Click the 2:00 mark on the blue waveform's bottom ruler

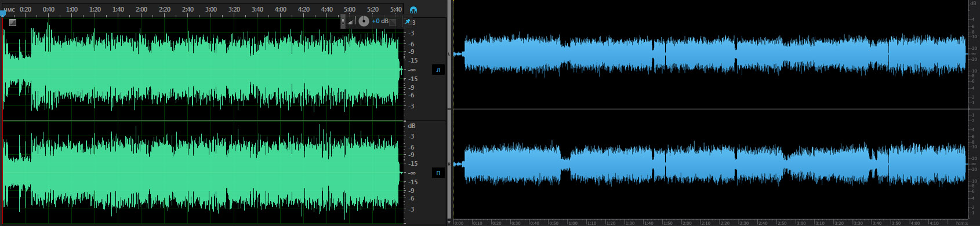(x=687, y=223)
